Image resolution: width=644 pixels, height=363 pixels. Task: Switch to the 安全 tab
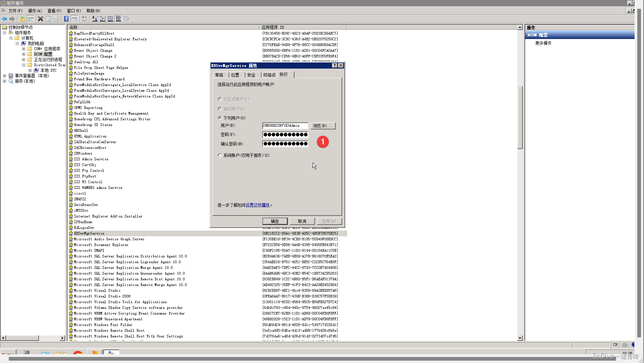point(252,75)
